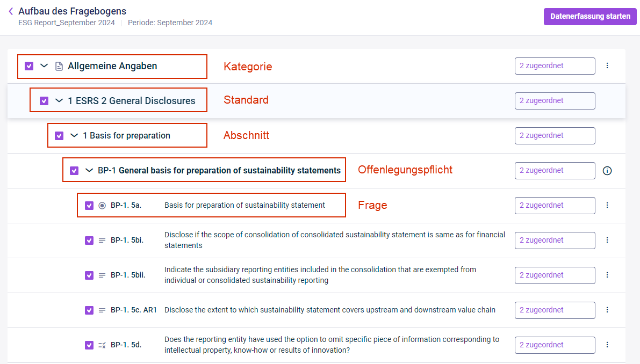This screenshot has height=364, width=640.
Task: Open three-dot menu for BP-1. 5d. row
Action: (x=607, y=345)
